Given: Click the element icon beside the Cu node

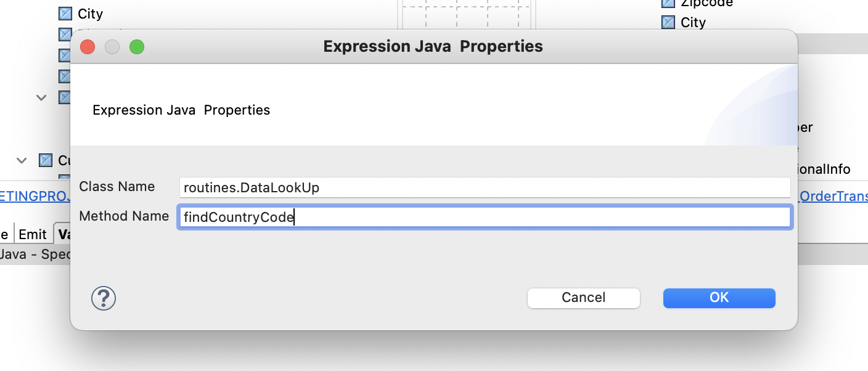Looking at the screenshot, I should pos(46,161).
